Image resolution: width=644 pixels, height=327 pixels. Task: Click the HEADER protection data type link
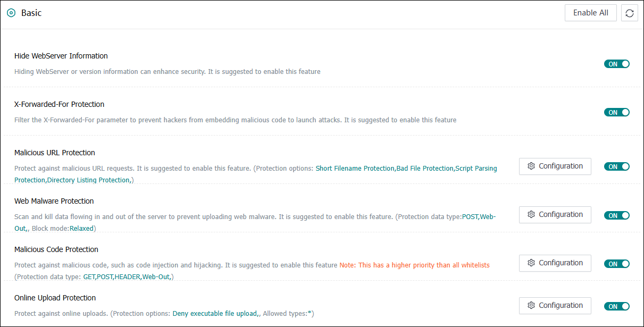click(x=128, y=277)
